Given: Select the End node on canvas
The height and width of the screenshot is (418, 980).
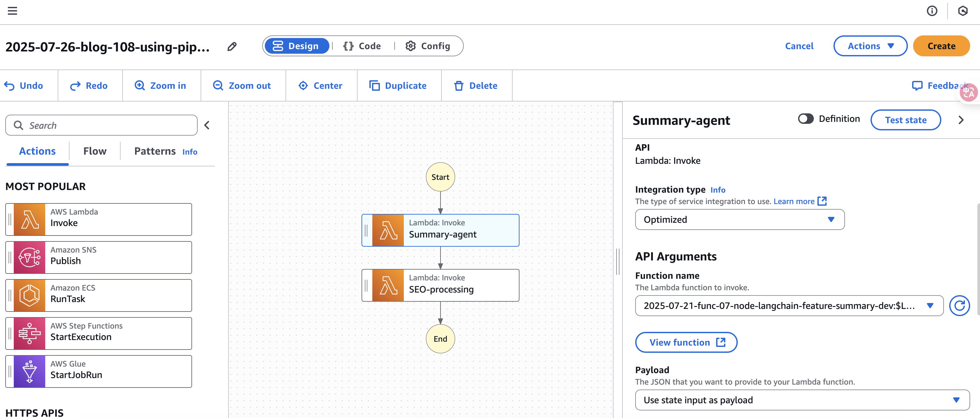Looking at the screenshot, I should [440, 339].
